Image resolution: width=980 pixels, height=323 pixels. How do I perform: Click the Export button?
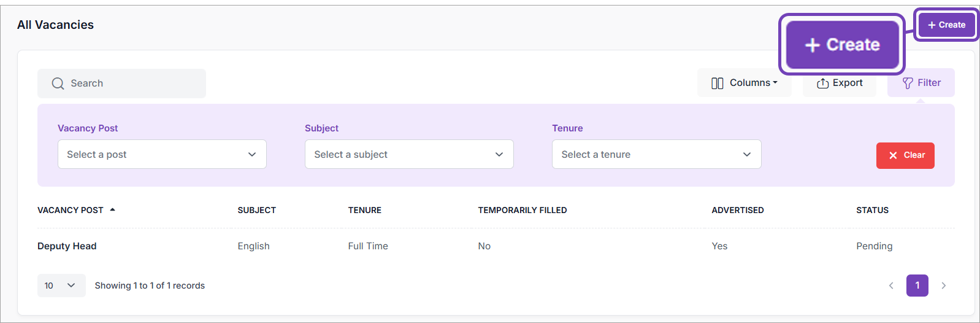point(840,83)
